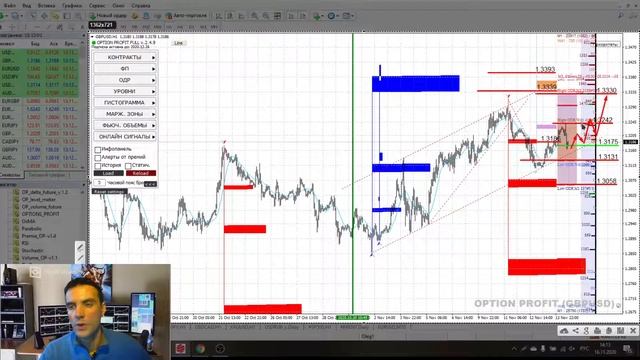This screenshot has width=640, height=360.
Task: Click the Market Watch scrollbar down arrow
Action: 83,168
